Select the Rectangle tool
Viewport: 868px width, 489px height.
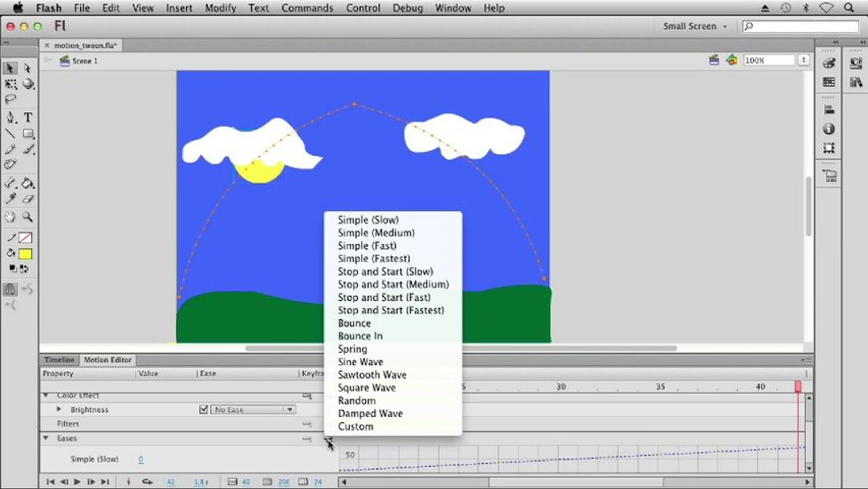tap(28, 134)
